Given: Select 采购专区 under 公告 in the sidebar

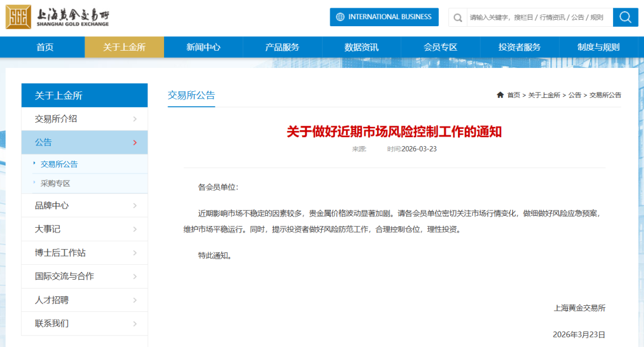Looking at the screenshot, I should (x=55, y=184).
